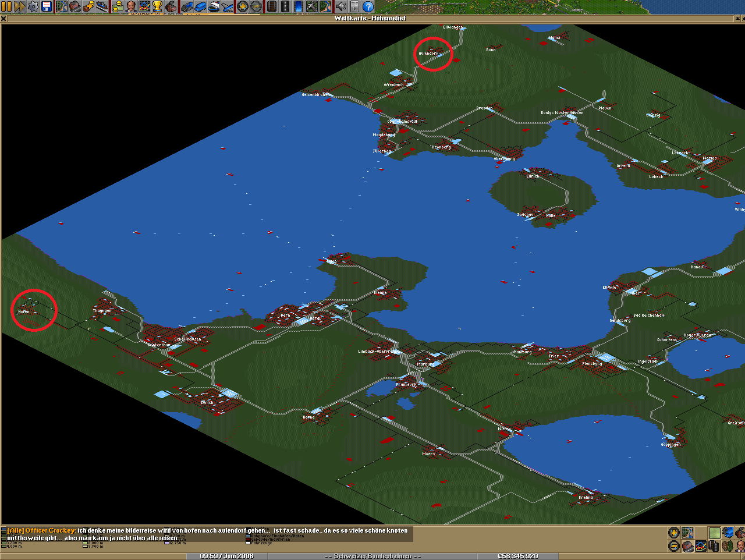Show the league table trophy icon
Screen dimensions: 745x560
pos(157,6)
